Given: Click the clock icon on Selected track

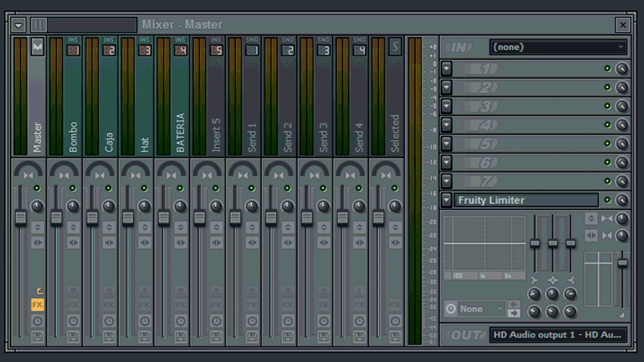Looking at the screenshot, I should pyautogui.click(x=395, y=321).
